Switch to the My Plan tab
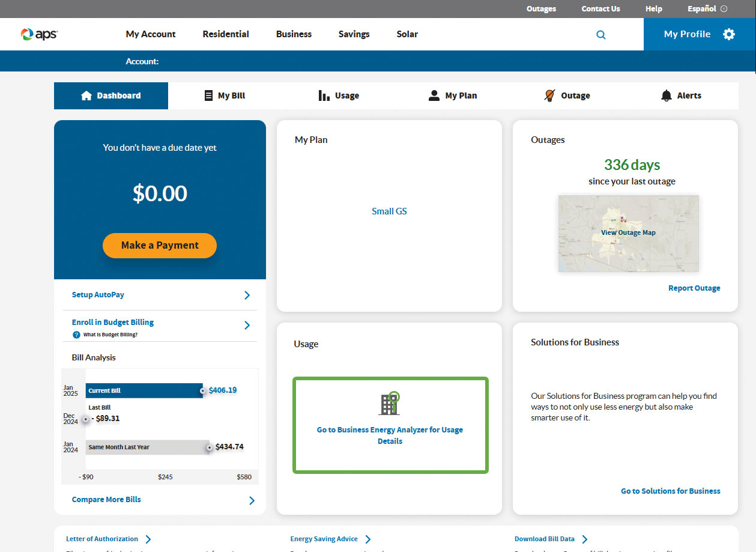The height and width of the screenshot is (552, 756). 453,96
